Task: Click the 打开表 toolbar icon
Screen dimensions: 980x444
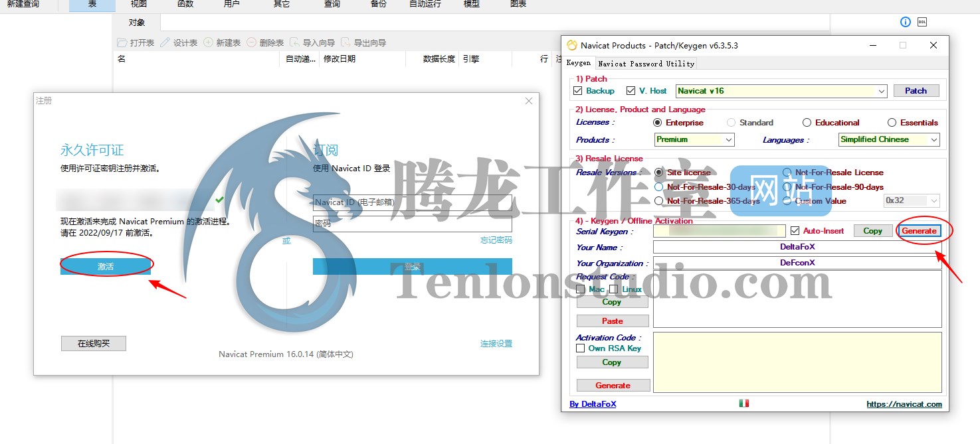Action: pos(122,42)
